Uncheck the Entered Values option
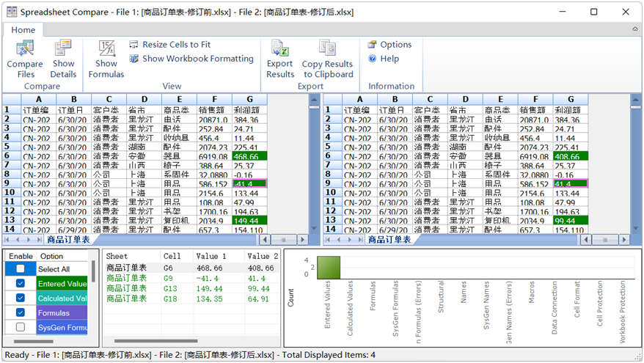The width and height of the screenshot is (644, 363). pyautogui.click(x=20, y=283)
